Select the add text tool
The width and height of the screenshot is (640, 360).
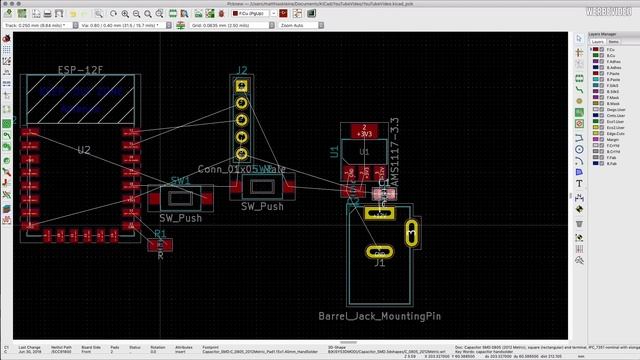click(x=579, y=184)
